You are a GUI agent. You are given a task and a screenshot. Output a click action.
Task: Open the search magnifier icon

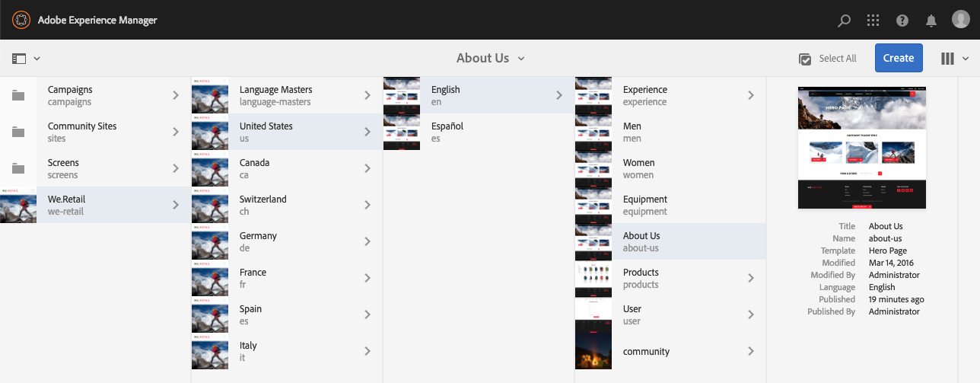(x=844, y=21)
